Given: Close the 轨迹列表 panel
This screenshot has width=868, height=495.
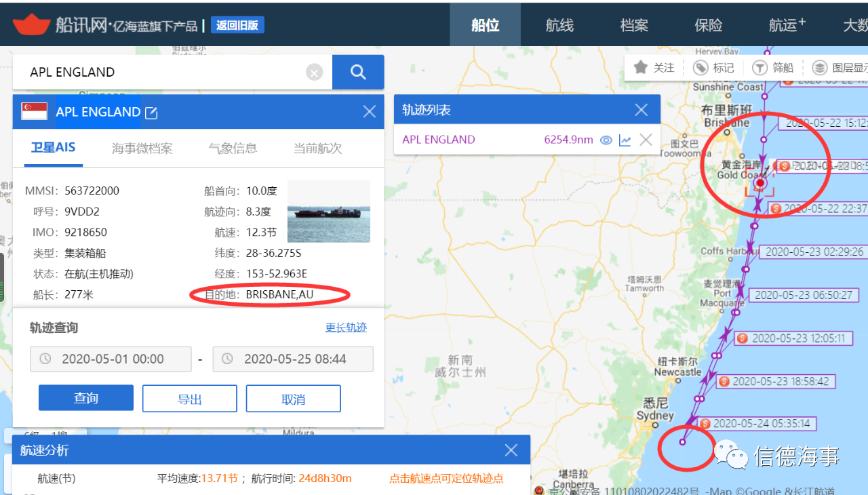Looking at the screenshot, I should coord(641,110).
